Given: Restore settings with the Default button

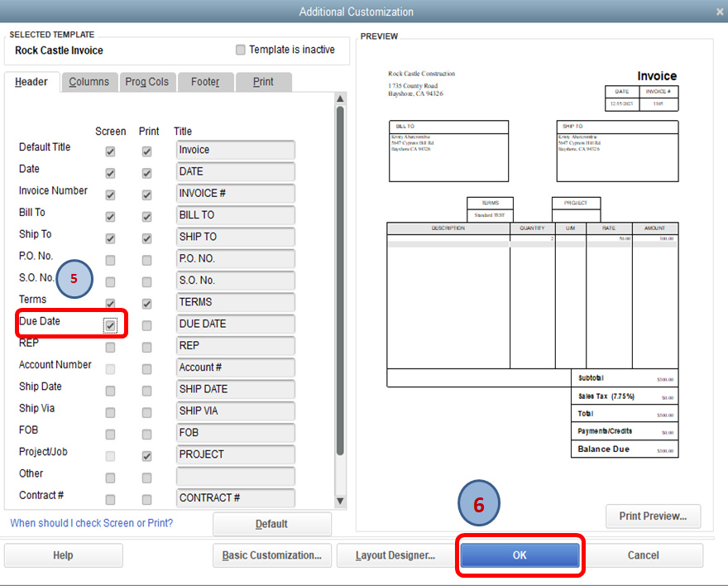Looking at the screenshot, I should tap(272, 524).
